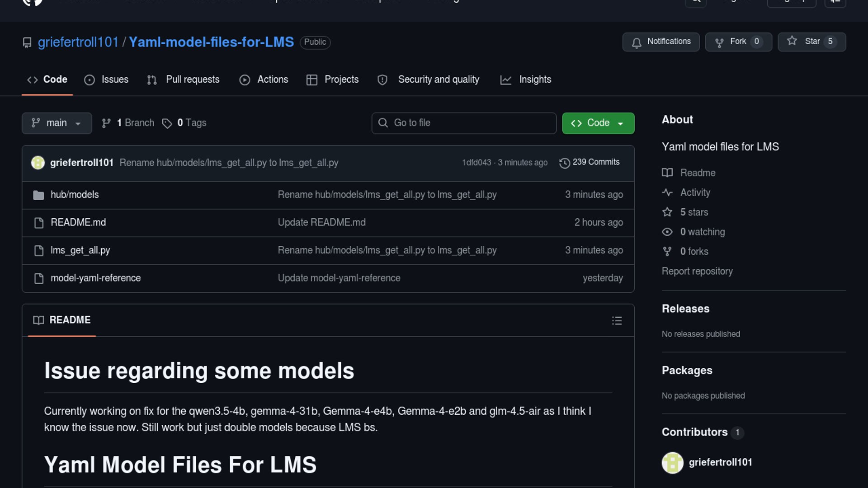
Task: Click the hub/models folder icon
Action: [39, 195]
